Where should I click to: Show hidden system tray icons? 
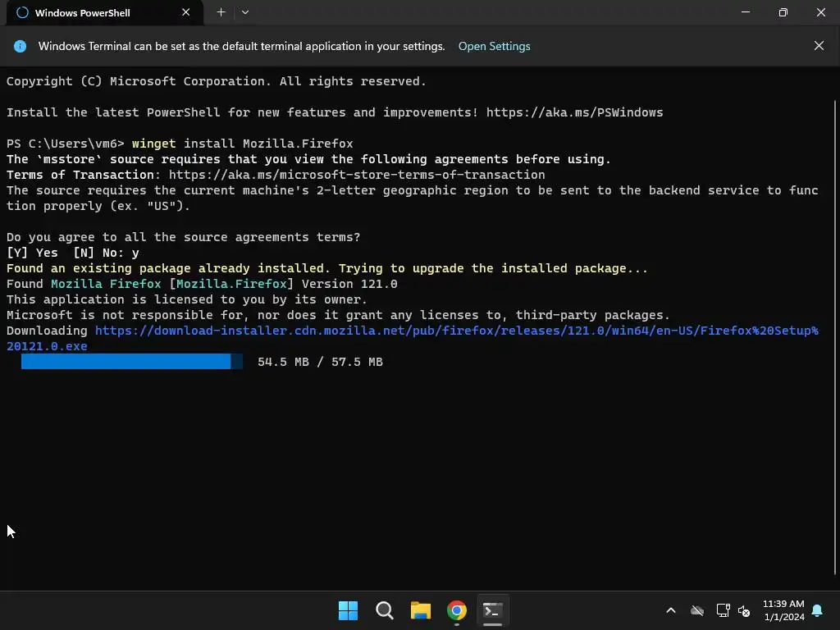pyautogui.click(x=671, y=610)
